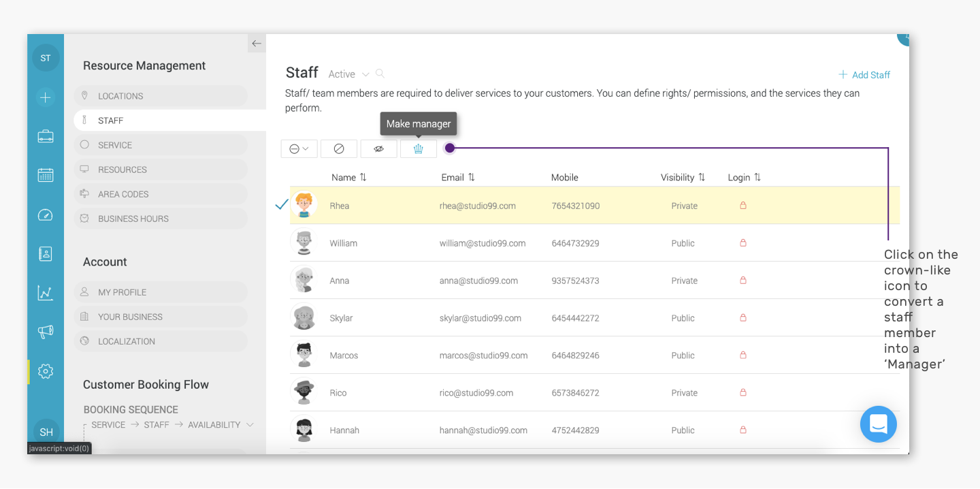
Task: Sort the table by Name
Action: pos(349,177)
